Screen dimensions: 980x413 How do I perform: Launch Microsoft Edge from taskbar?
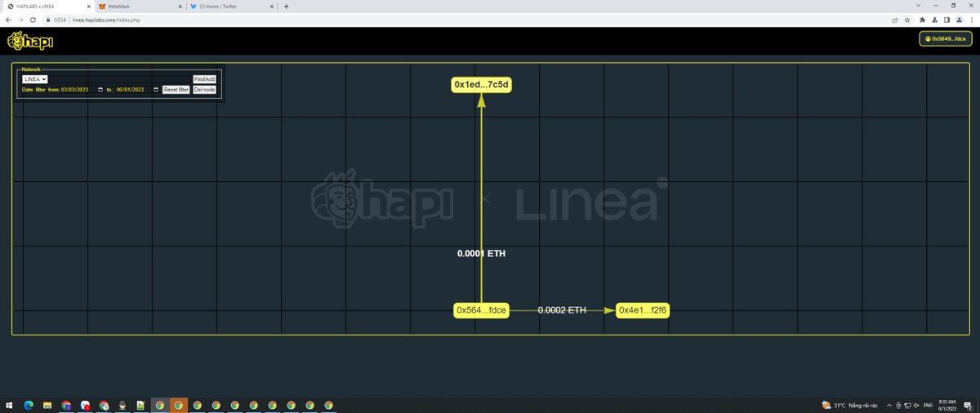[28, 405]
